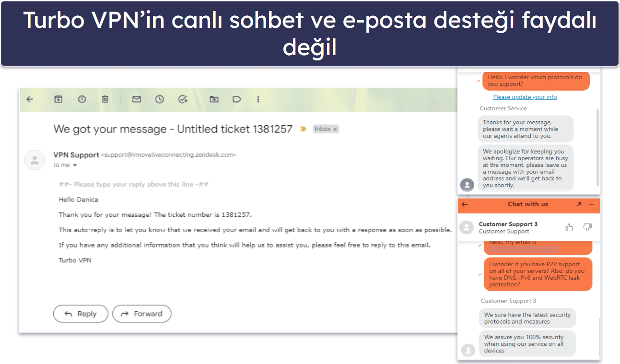
Task: Delete the email with the trash icon
Action: click(105, 99)
